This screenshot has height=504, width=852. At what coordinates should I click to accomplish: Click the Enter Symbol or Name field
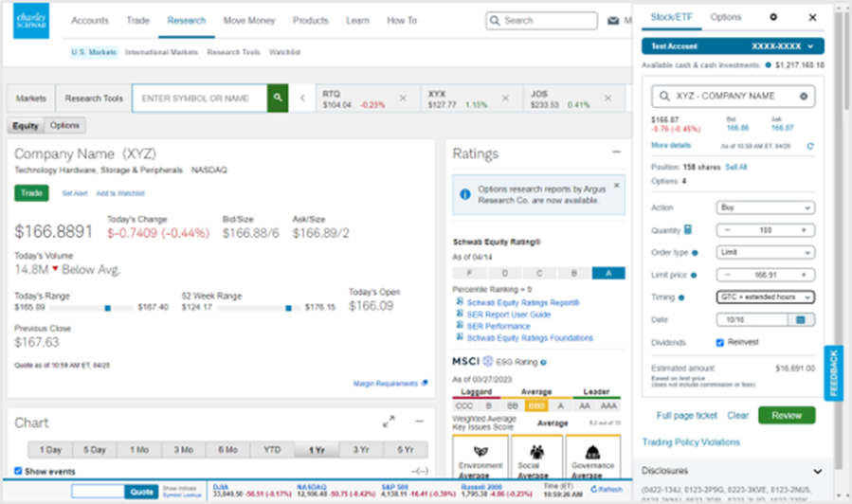click(x=199, y=98)
